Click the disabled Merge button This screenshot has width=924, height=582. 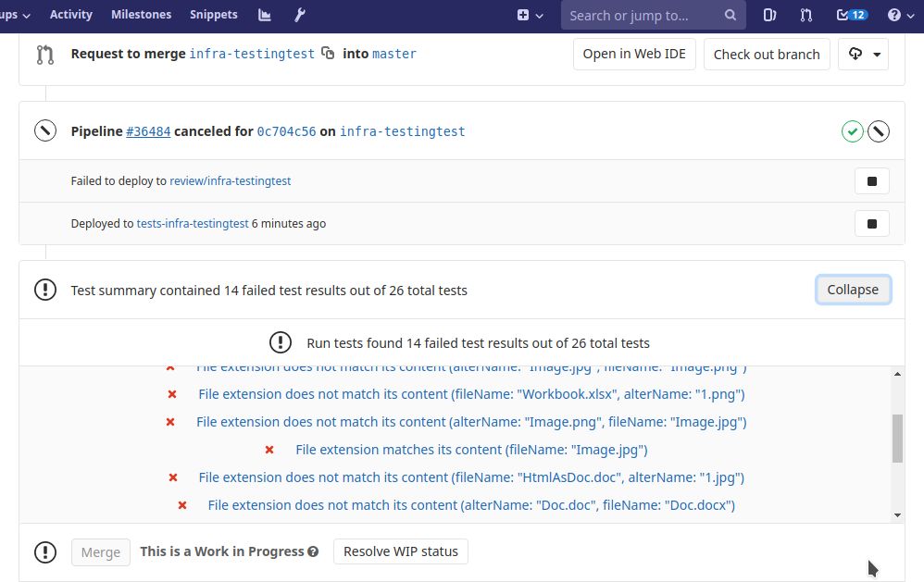101,552
